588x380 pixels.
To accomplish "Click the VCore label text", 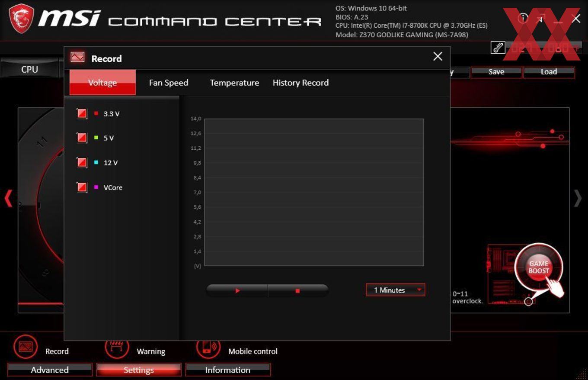I will (113, 187).
